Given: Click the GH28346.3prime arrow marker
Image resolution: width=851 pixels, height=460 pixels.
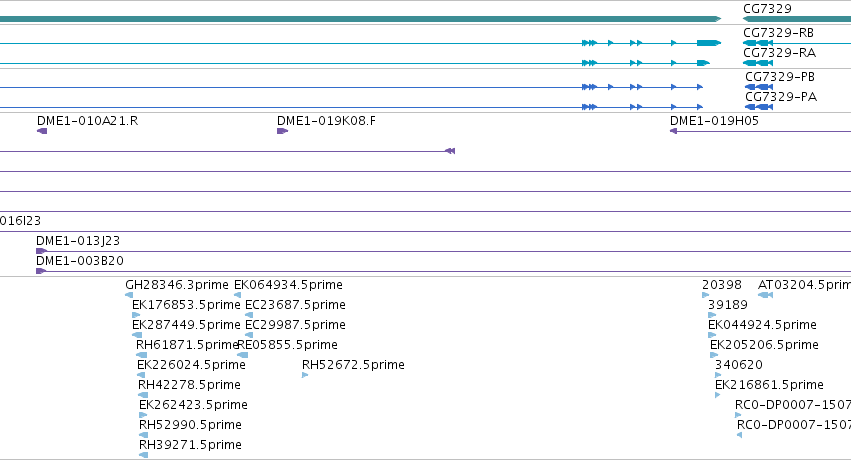Looking at the screenshot, I should 129,295.
